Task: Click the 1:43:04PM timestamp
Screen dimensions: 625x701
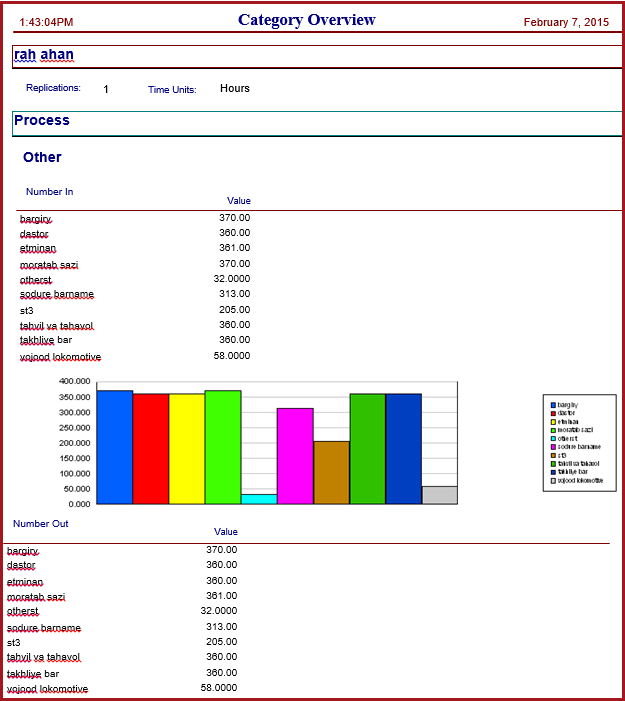Action: pos(46,22)
